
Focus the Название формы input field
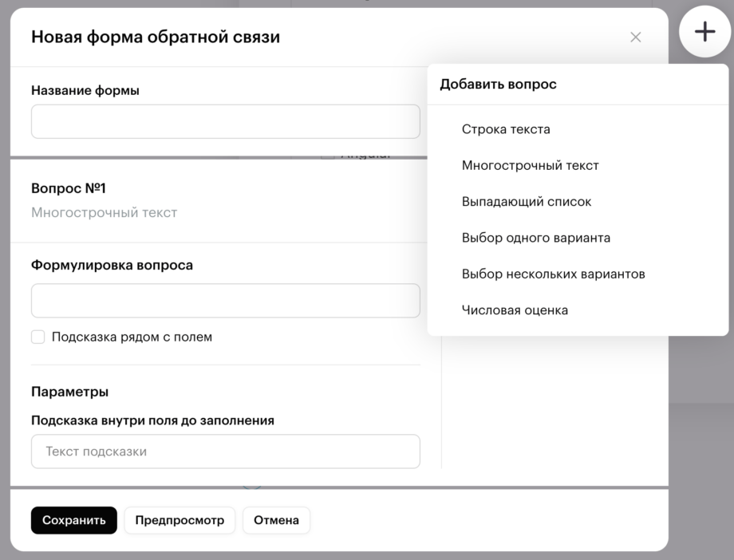pos(225,122)
